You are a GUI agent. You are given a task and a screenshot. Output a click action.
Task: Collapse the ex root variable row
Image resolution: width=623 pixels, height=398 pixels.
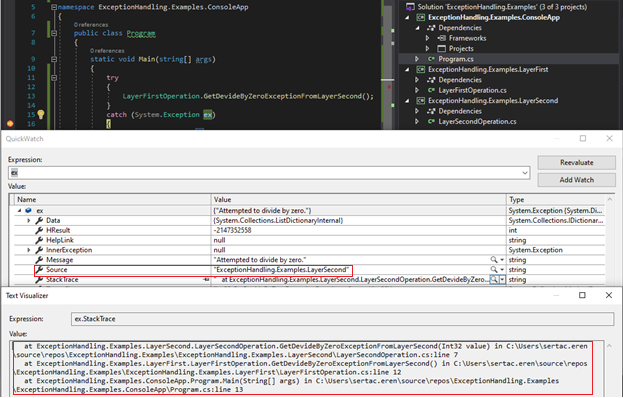point(19,211)
